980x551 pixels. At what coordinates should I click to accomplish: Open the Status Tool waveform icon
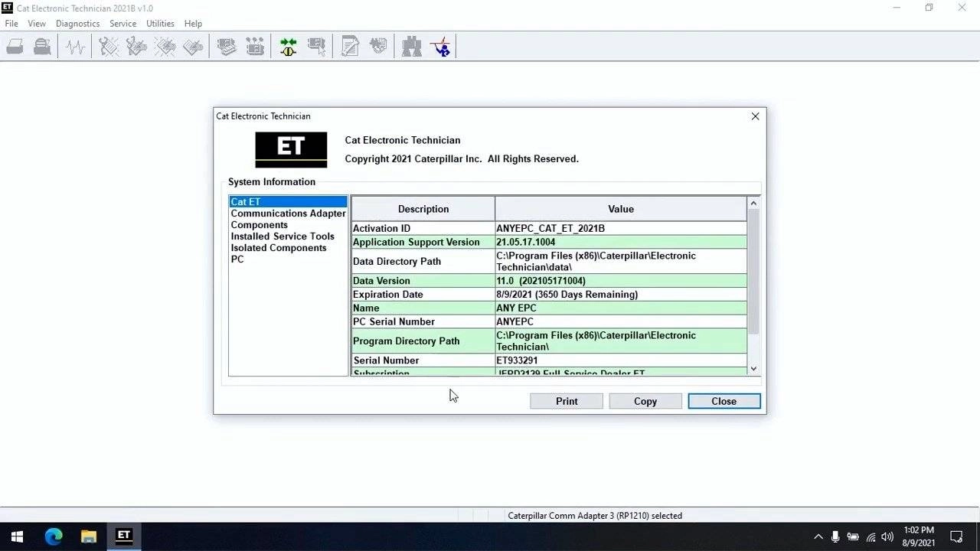point(75,47)
